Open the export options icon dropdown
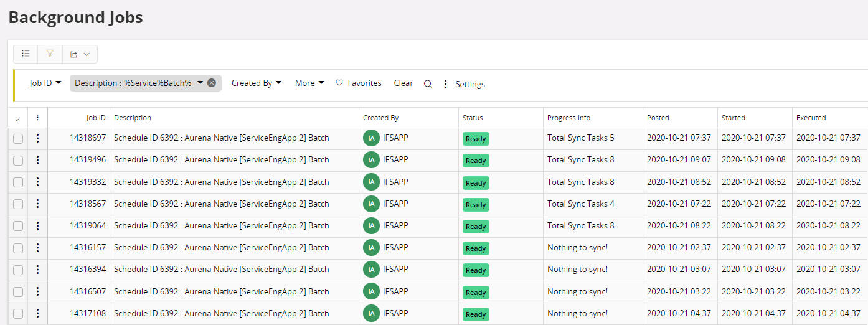 point(80,54)
